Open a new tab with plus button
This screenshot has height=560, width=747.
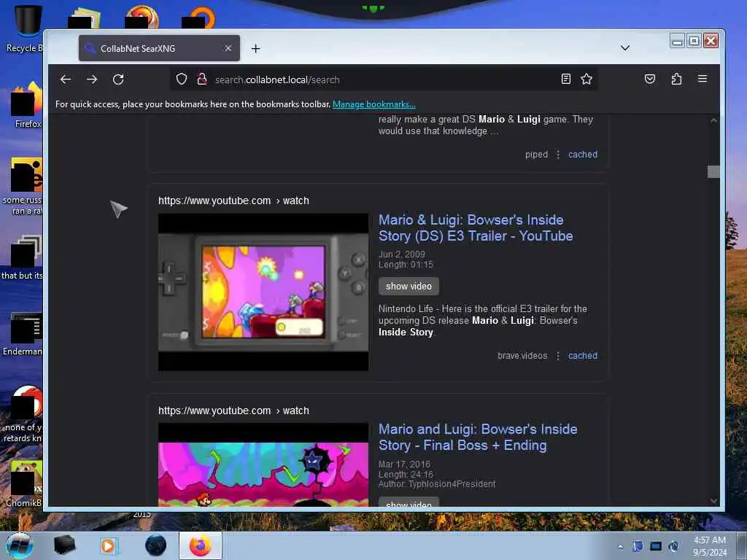(256, 49)
